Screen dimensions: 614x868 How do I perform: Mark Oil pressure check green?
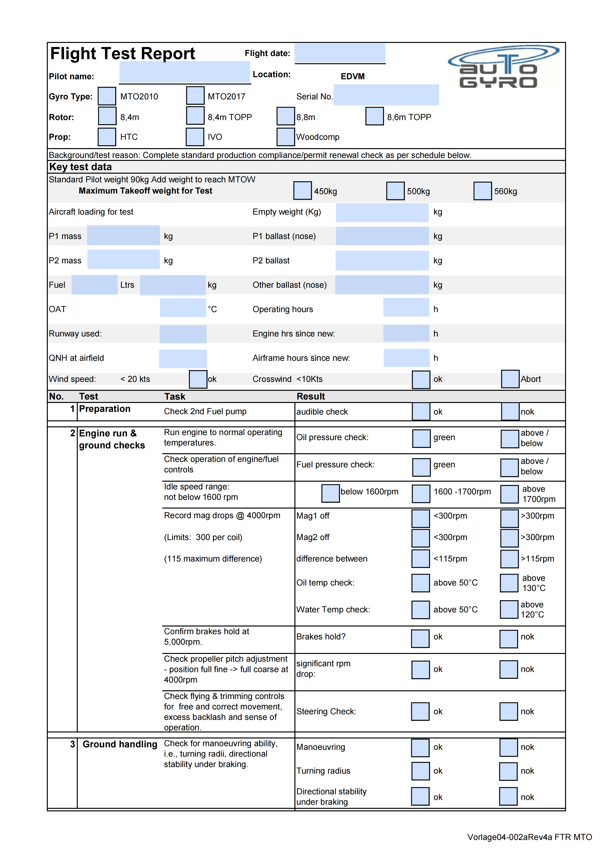[422, 439]
